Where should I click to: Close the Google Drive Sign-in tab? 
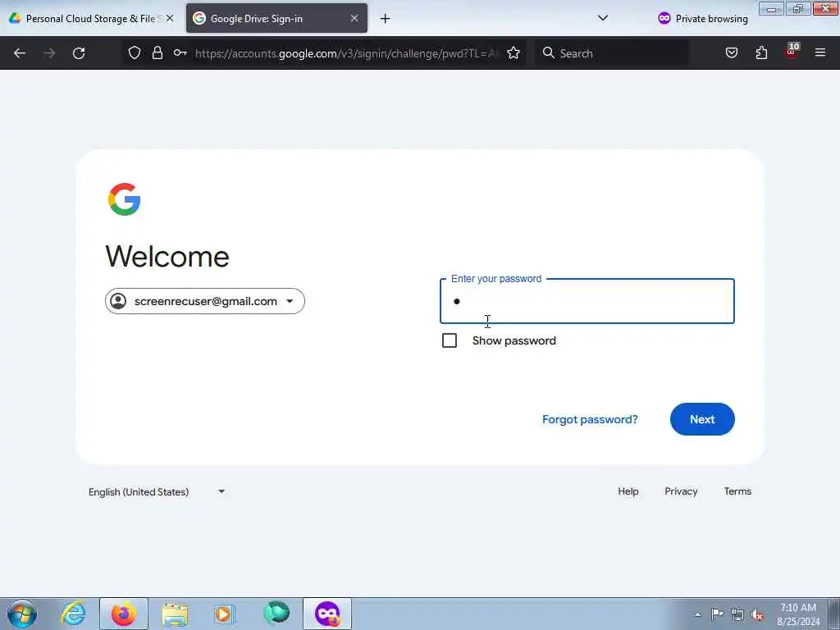(354, 18)
